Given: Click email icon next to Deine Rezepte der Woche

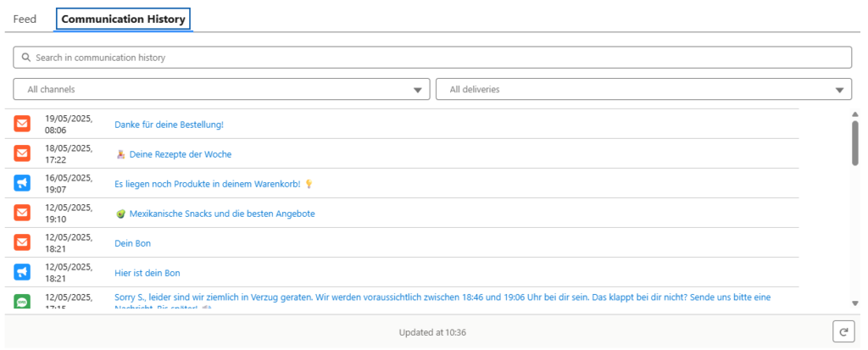Looking at the screenshot, I should click(x=22, y=154).
